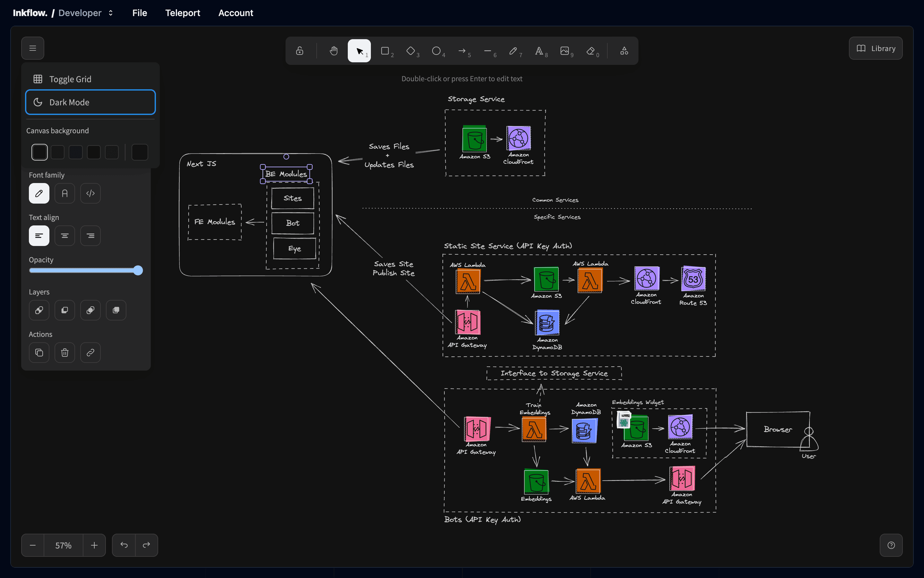Image resolution: width=924 pixels, height=578 pixels.
Task: Select the Insert Image tool
Action: (x=565, y=51)
